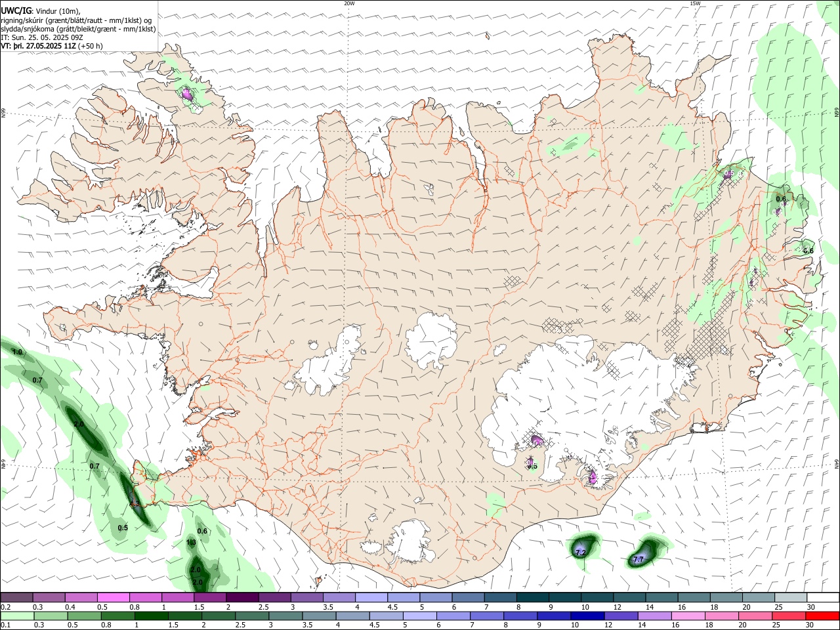Pick the bright magenta swatch labeled 0.5 in top legend row
Viewport: 840px width, 630px height.
click(x=114, y=597)
